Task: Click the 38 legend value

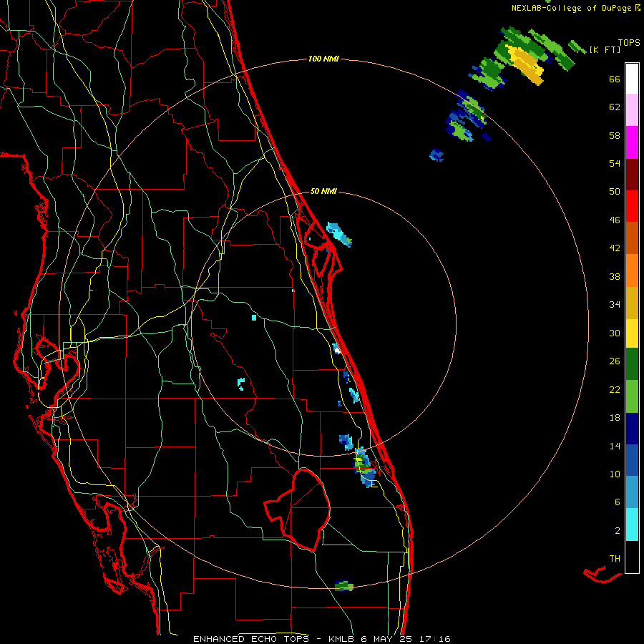Action: click(x=615, y=276)
